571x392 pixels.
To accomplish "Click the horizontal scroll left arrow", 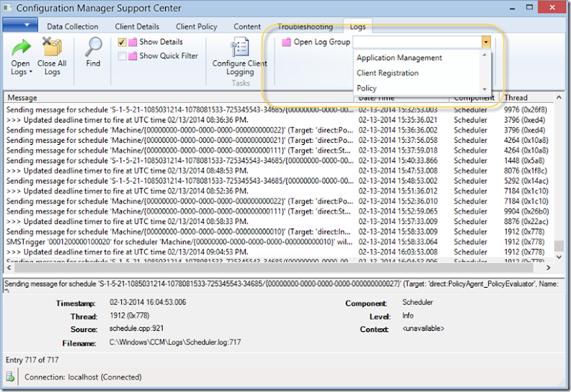I will [x=9, y=268].
